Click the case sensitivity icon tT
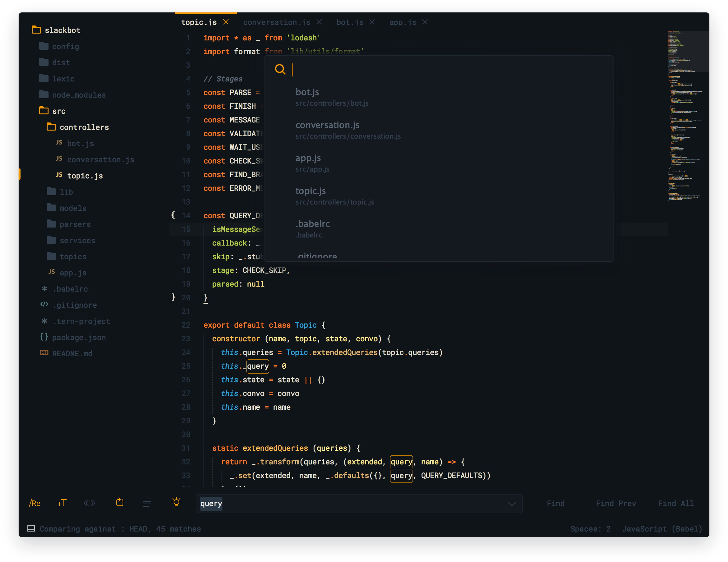Image resolution: width=728 pixels, height=562 pixels. click(x=61, y=503)
